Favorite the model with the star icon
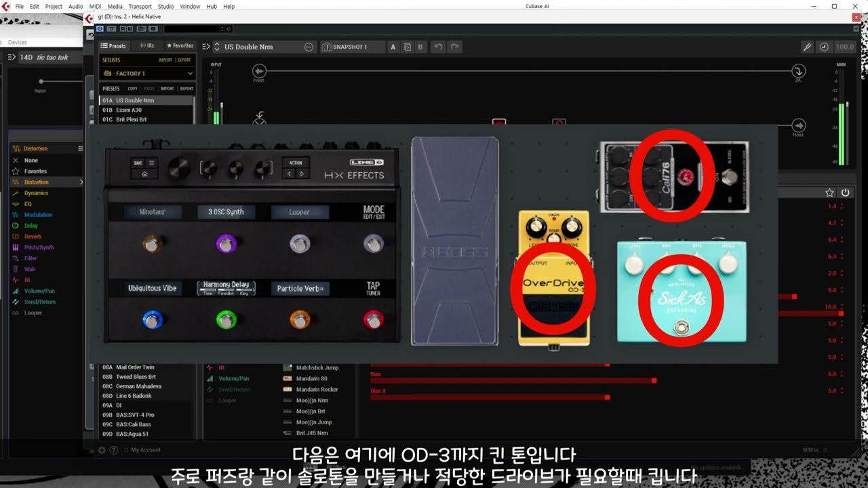This screenshot has width=868, height=488. pyautogui.click(x=829, y=192)
